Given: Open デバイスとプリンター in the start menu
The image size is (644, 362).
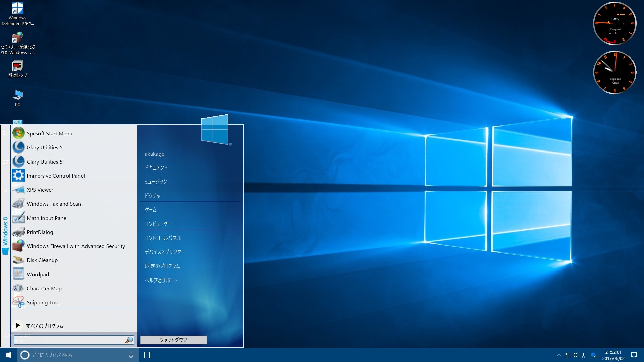Looking at the screenshot, I should [165, 252].
